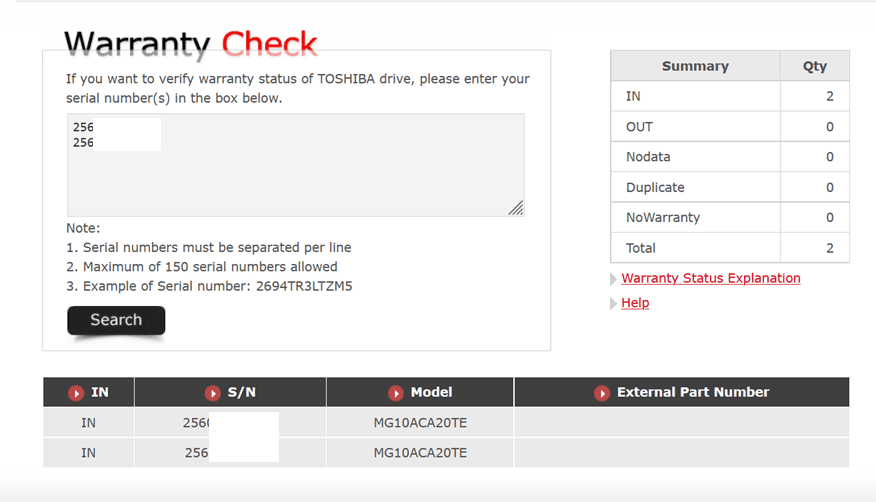Click the gray triangle before Warranty Status Explanation
876x502 pixels.
tap(614, 279)
